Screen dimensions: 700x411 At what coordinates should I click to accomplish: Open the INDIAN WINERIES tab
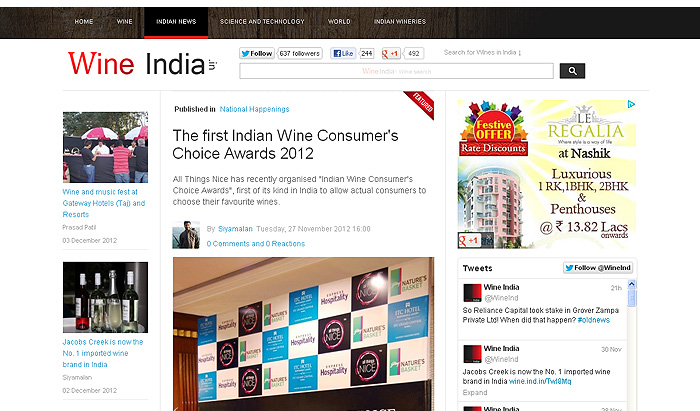[x=400, y=21]
